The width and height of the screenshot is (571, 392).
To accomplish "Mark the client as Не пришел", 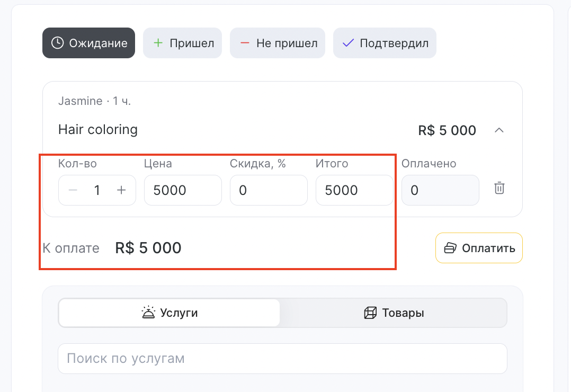I will (278, 43).
